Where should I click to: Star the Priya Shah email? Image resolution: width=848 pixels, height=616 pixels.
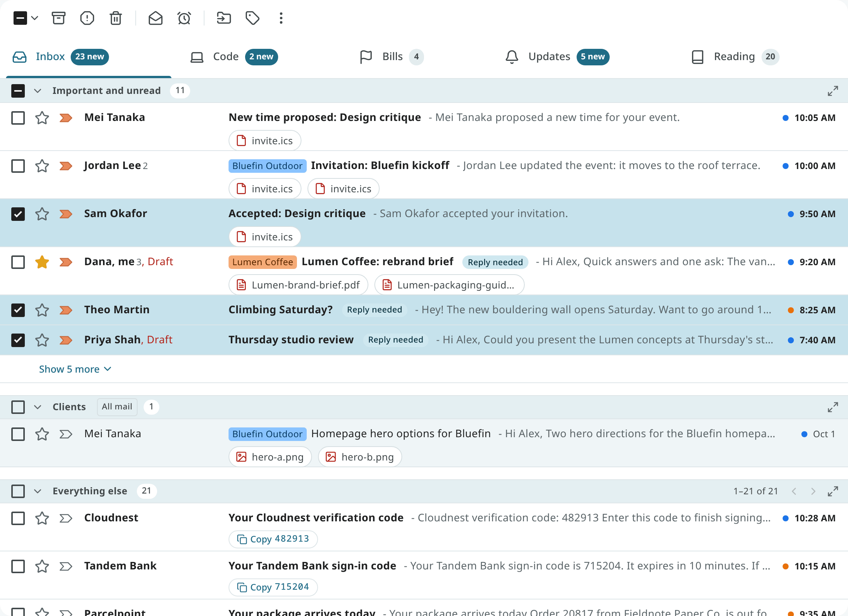(x=42, y=340)
